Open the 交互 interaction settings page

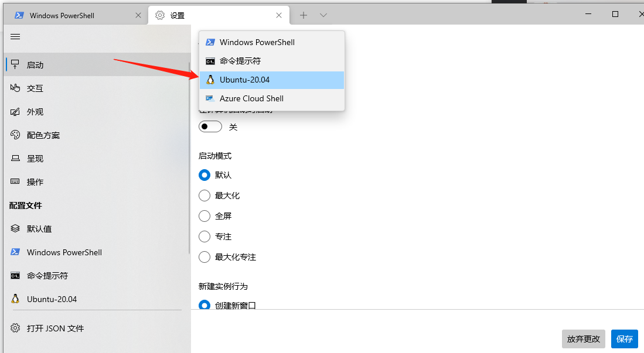tap(97, 88)
